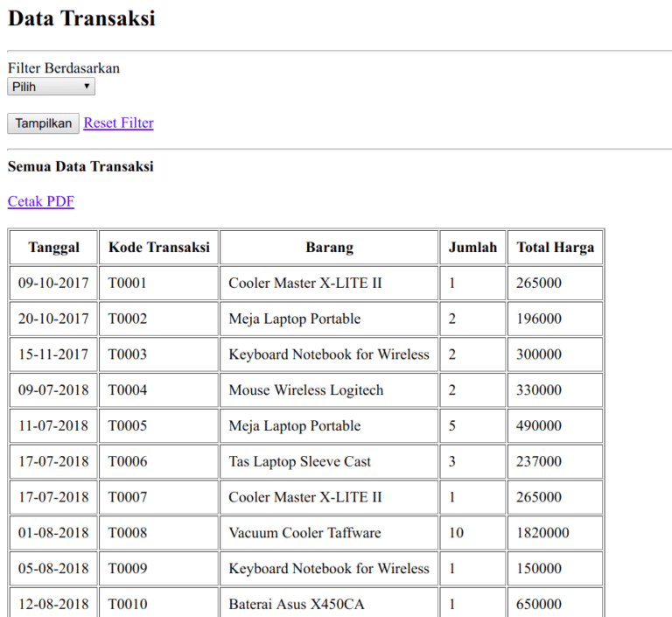Select transaction code T0009 cell
Image resolution: width=672 pixels, height=617 pixels.
(x=158, y=568)
